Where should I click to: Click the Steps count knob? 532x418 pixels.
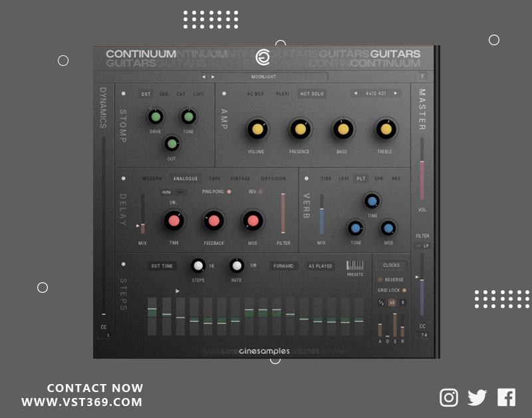pyautogui.click(x=198, y=266)
